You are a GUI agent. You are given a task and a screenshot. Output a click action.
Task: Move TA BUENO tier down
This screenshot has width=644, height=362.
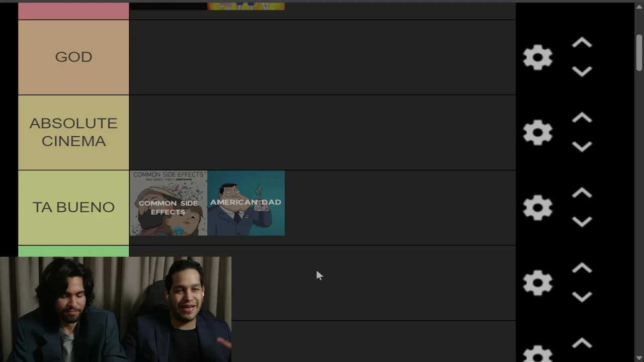[x=582, y=222]
